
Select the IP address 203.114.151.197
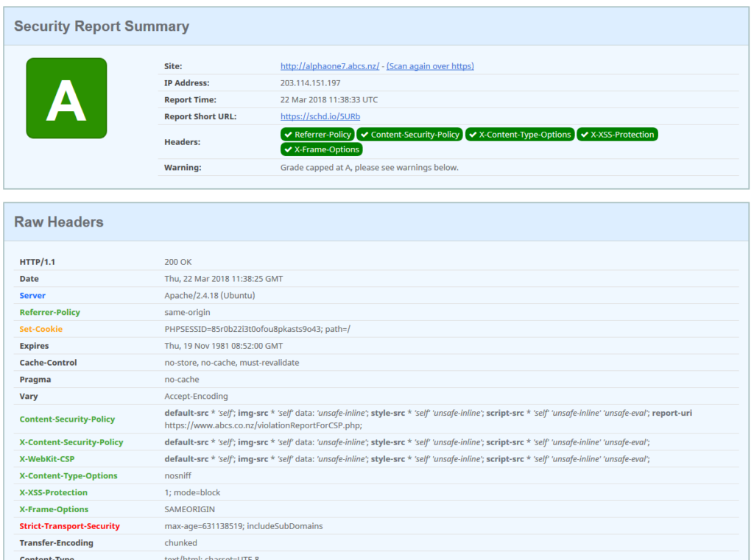click(x=310, y=82)
